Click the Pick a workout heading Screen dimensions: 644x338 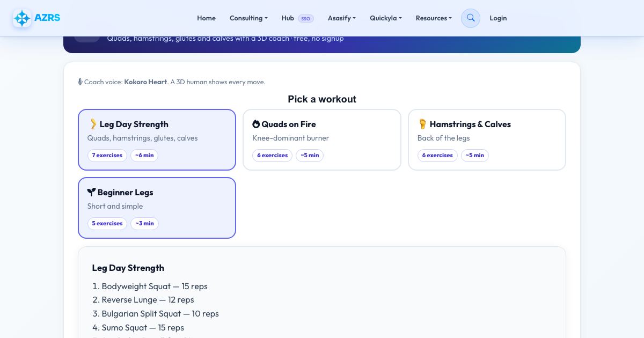322,99
